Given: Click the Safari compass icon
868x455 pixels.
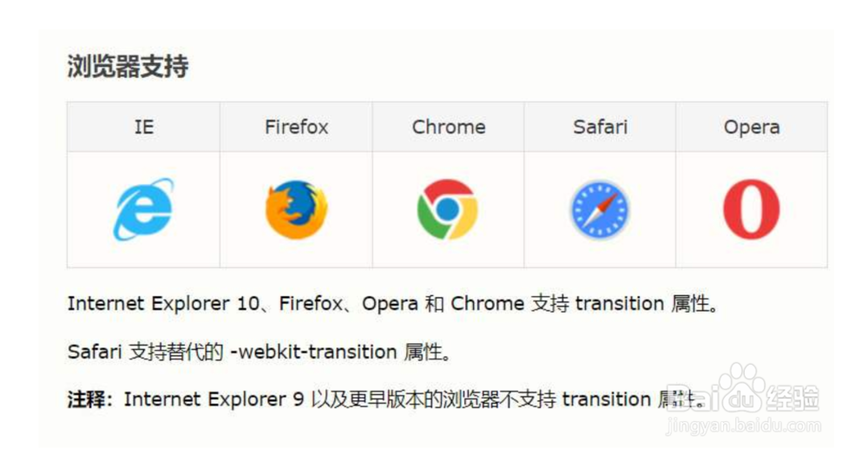Looking at the screenshot, I should pos(600,210).
